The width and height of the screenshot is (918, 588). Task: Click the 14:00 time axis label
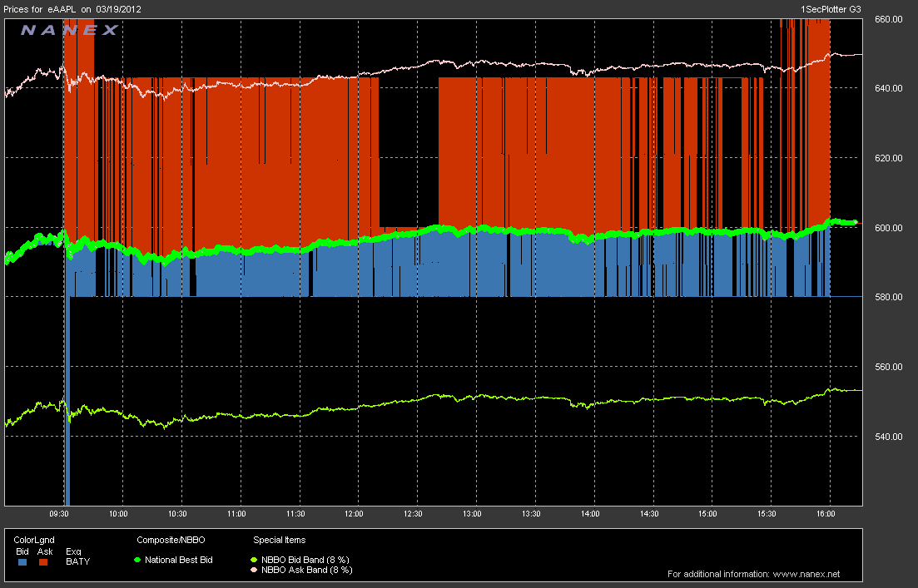pos(590,514)
